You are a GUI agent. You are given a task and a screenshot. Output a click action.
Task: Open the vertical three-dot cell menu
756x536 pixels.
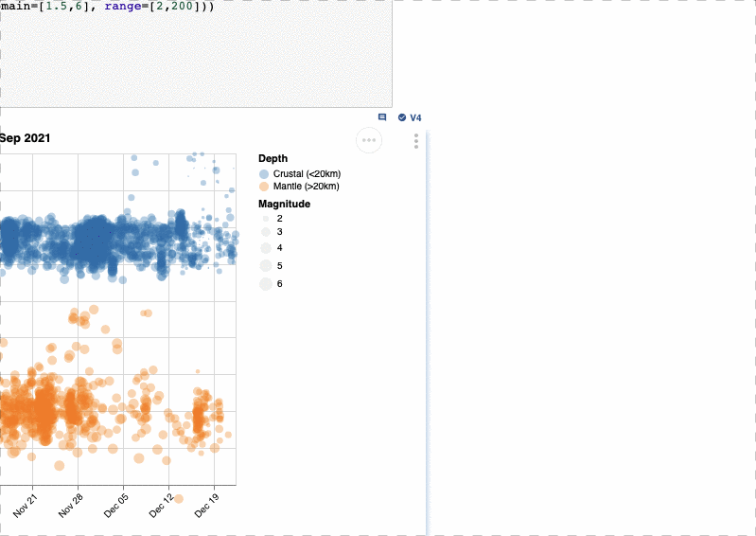coord(416,141)
